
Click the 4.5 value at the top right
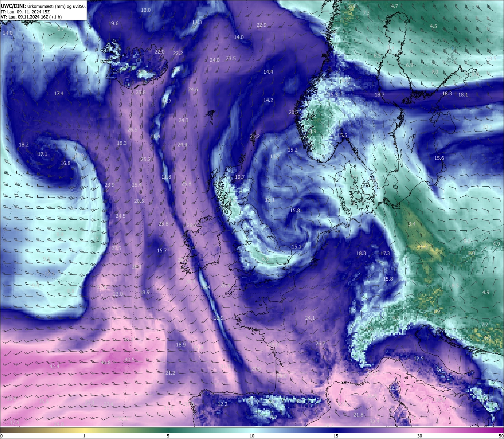(433, 26)
